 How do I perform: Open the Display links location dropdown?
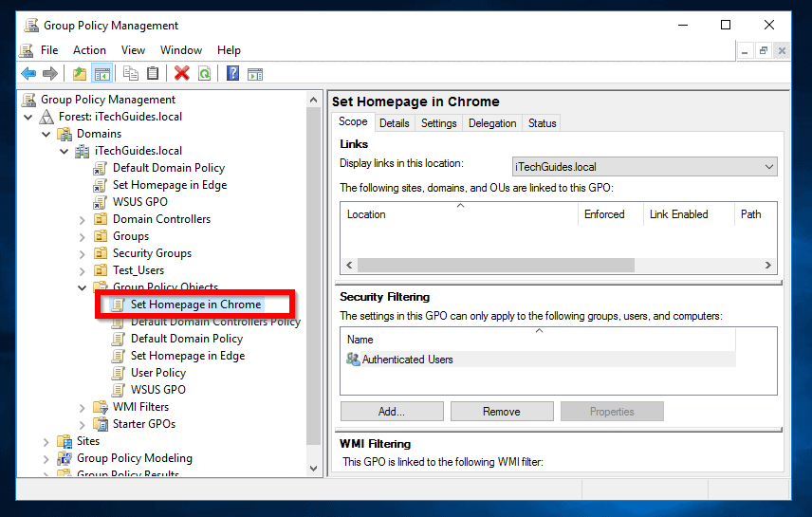(x=644, y=167)
